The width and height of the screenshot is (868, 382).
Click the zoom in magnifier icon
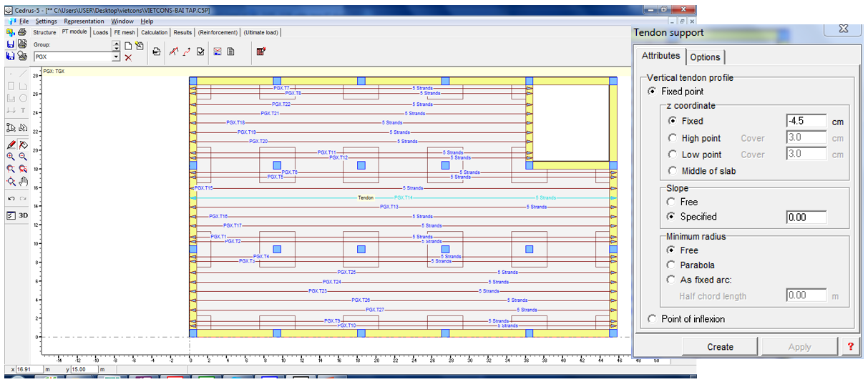tap(11, 156)
